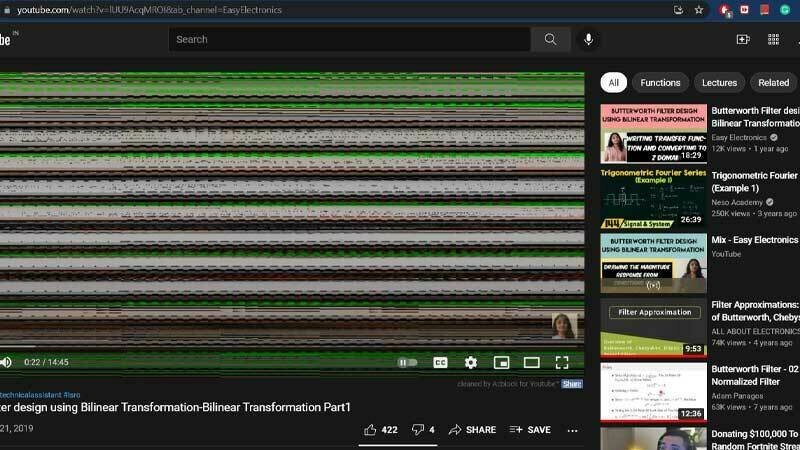Like the video with thumbs up
Viewport: 800px width, 450px height.
370,430
